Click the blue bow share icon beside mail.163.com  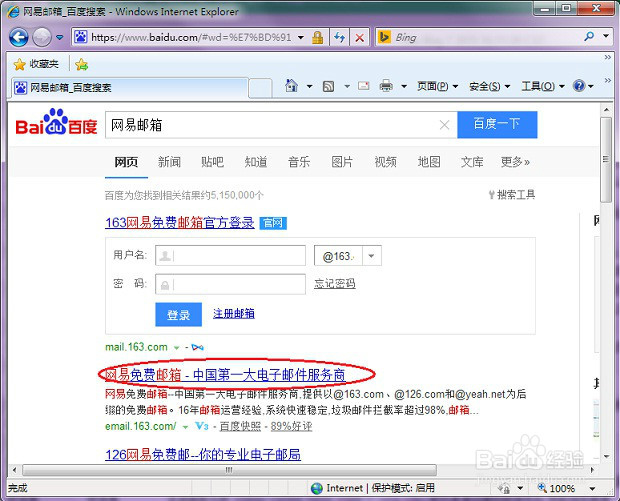click(x=197, y=347)
